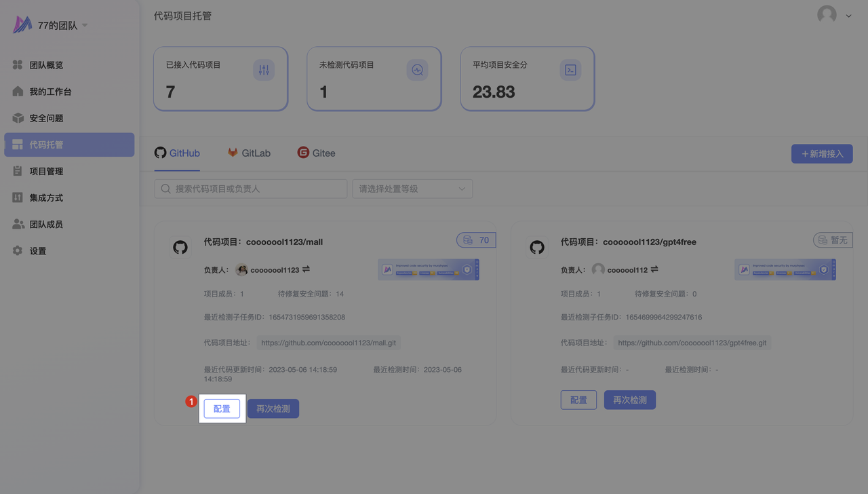This screenshot has width=868, height=494.
Task: Click the mall project security badge thumbnail
Action: coord(428,269)
